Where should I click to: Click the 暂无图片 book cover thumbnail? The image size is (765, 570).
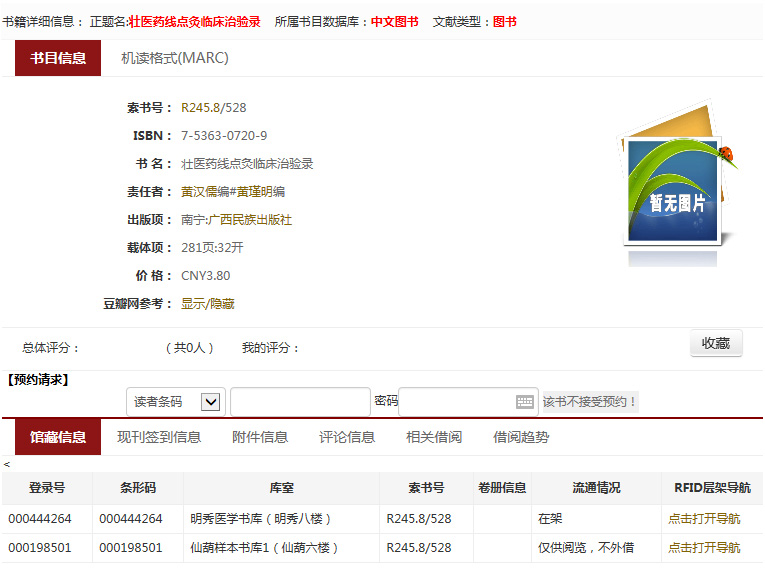coord(677,186)
